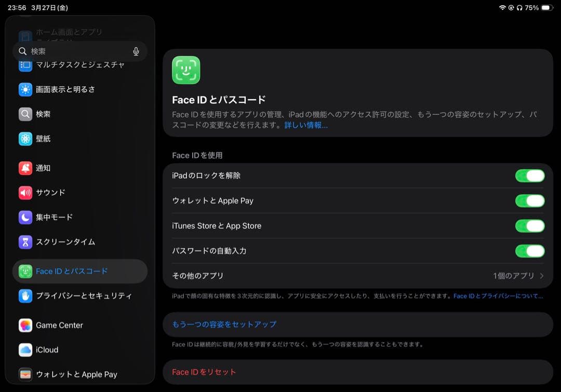
Task: Open the 壁紙 wallpaper icon
Action: point(25,139)
